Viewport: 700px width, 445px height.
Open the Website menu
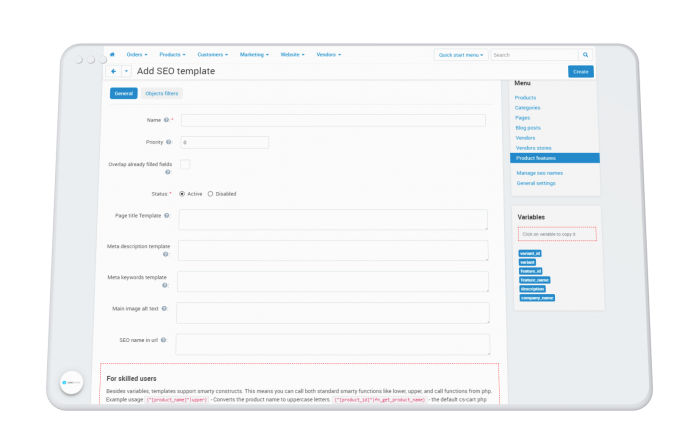coord(292,54)
